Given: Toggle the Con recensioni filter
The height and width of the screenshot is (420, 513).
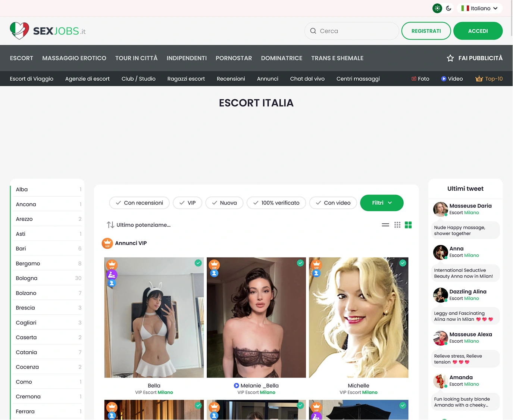Looking at the screenshot, I should tap(140, 203).
